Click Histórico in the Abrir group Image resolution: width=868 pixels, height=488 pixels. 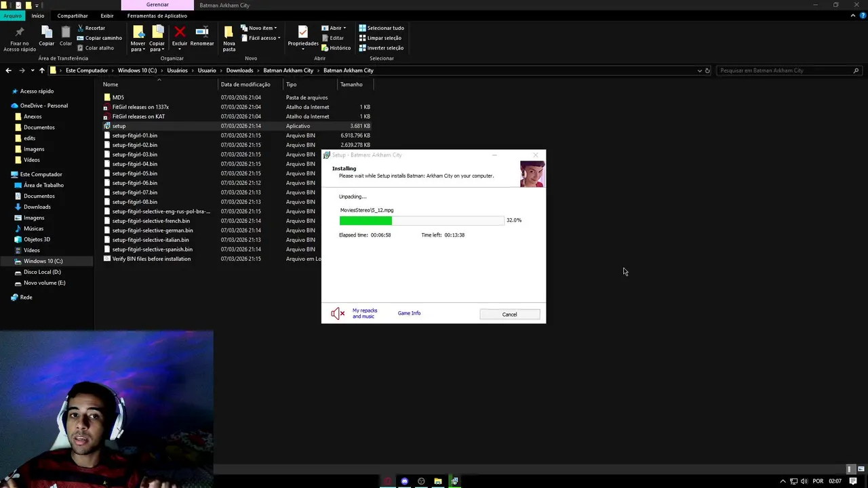tap(336, 48)
